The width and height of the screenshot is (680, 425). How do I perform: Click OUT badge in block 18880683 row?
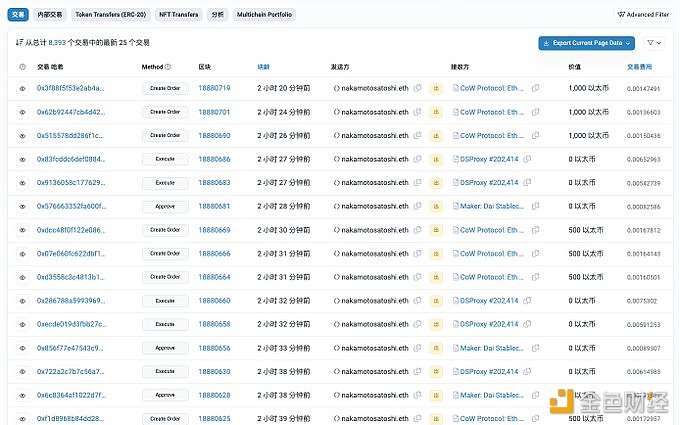(436, 183)
